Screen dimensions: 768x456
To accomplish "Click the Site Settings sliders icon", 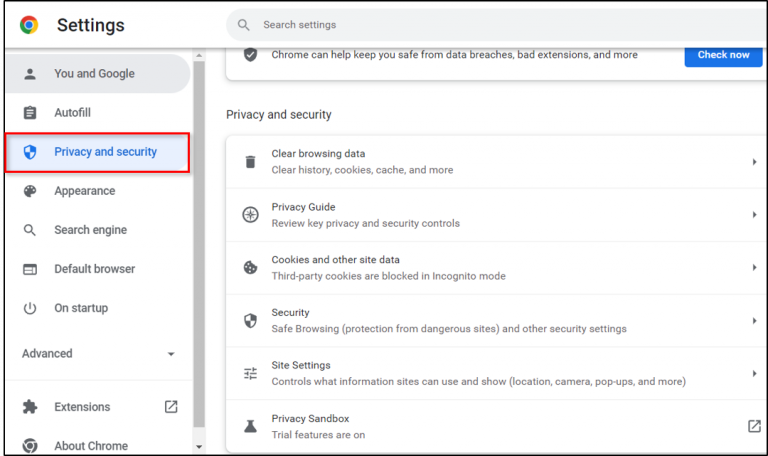I will (250, 374).
